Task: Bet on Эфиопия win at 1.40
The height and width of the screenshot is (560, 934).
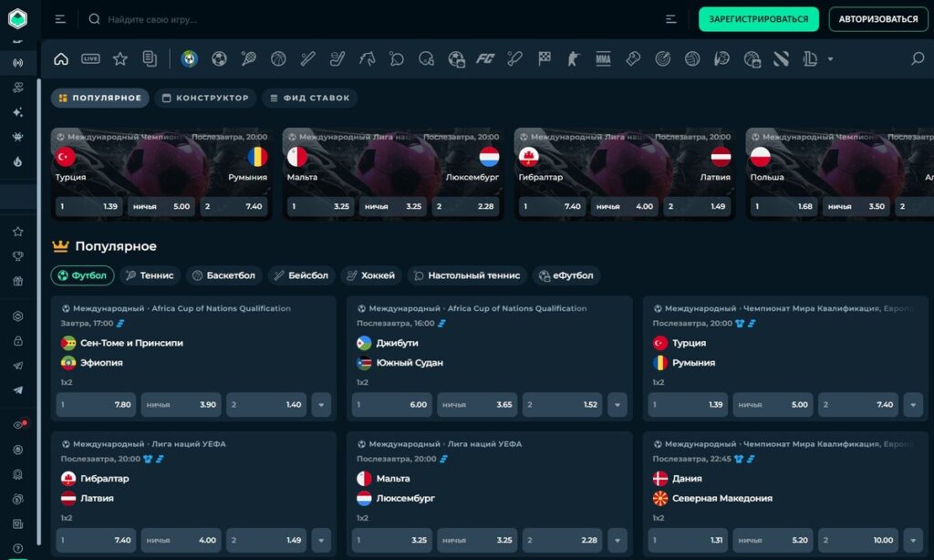Action: pyautogui.click(x=266, y=405)
